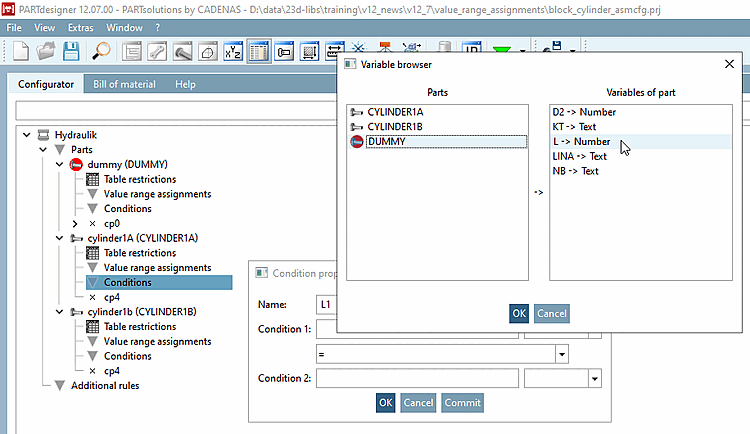Click the Hydraulik root node icon
750x434 pixels.
43,135
